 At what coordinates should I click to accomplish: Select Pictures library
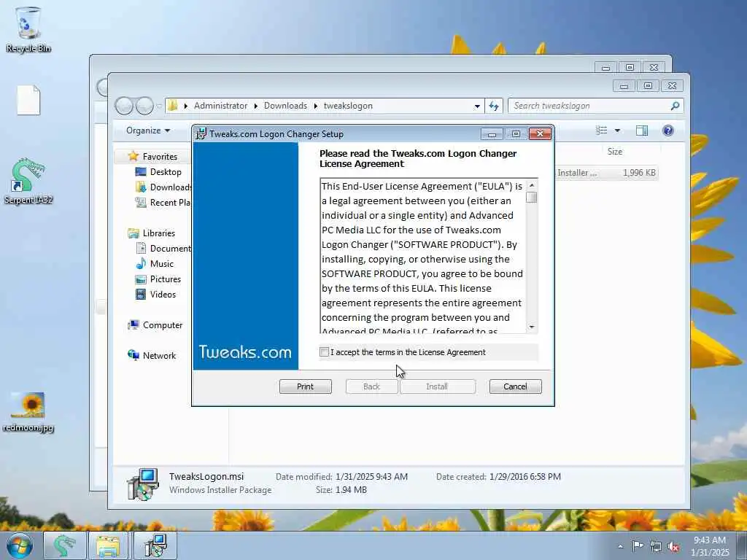[165, 279]
